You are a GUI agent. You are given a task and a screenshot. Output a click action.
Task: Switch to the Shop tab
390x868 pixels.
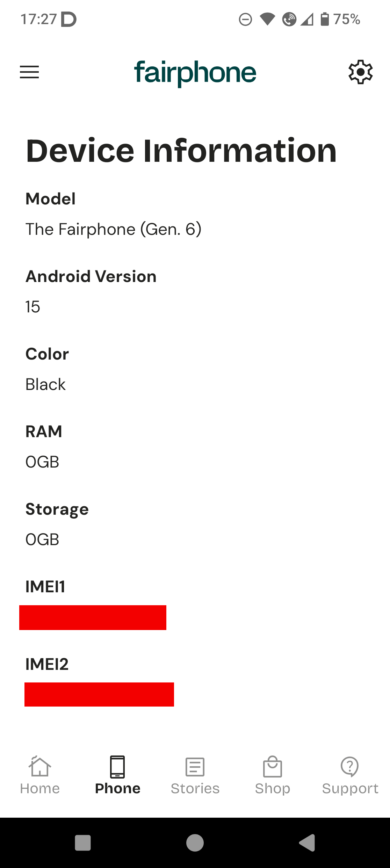click(273, 788)
